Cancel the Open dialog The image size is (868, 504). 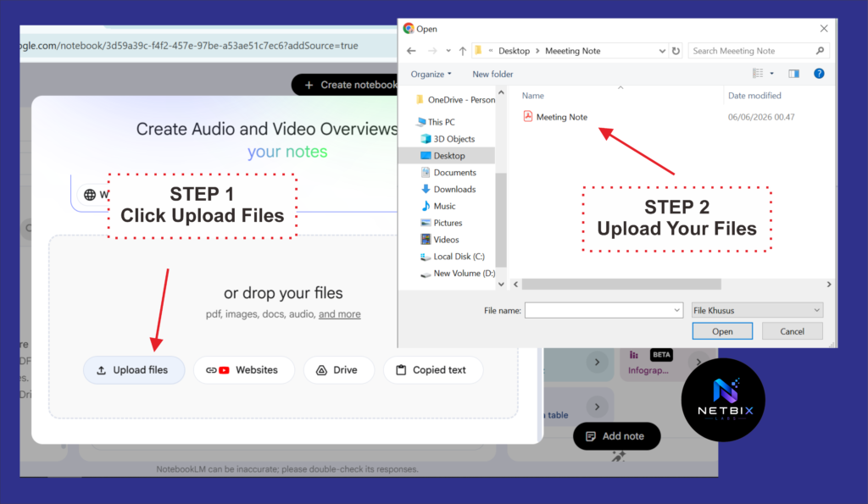(x=792, y=331)
